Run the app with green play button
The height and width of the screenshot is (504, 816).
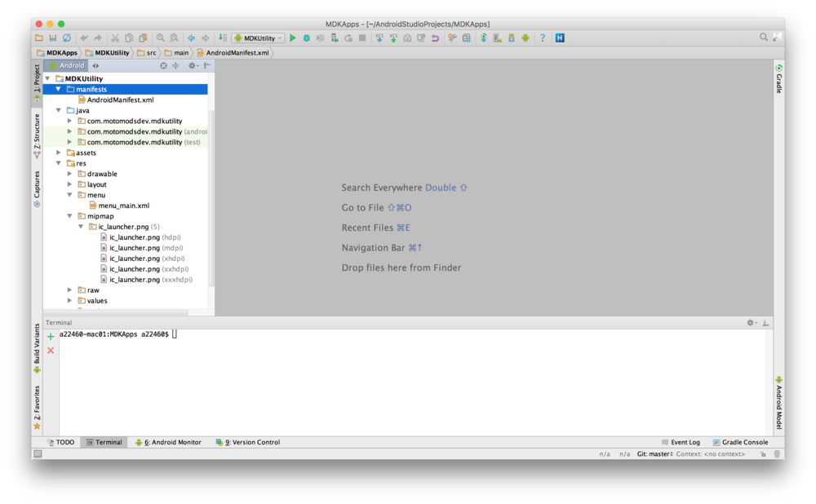293,38
